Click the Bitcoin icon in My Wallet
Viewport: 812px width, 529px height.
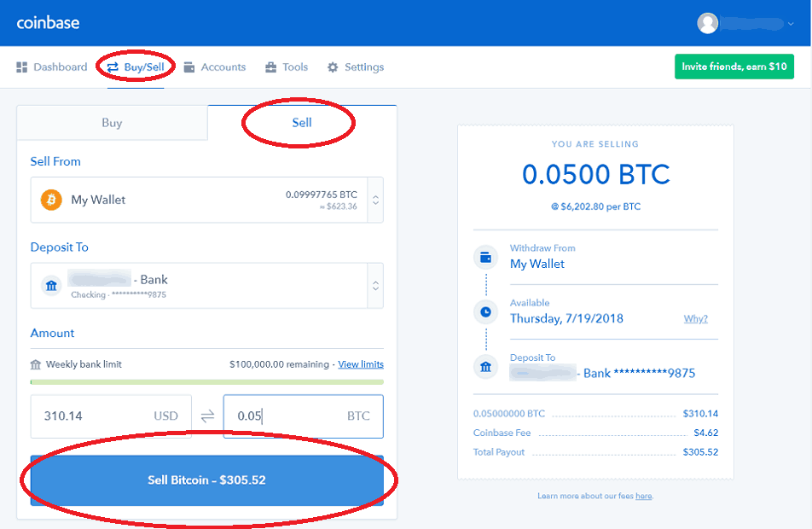(x=51, y=200)
